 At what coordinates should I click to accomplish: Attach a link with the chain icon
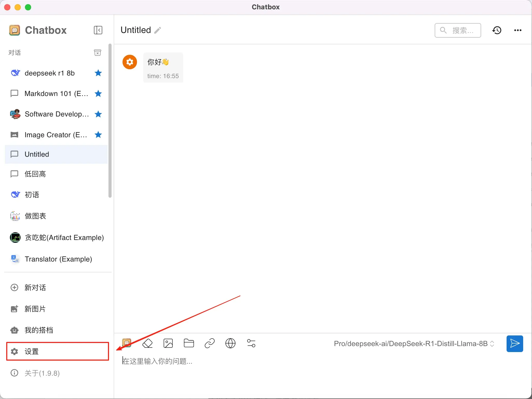tap(210, 343)
